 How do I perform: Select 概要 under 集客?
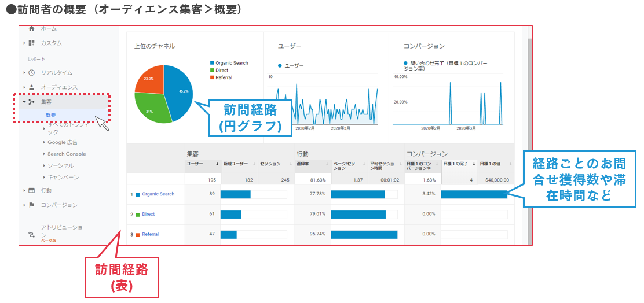[x=51, y=116]
